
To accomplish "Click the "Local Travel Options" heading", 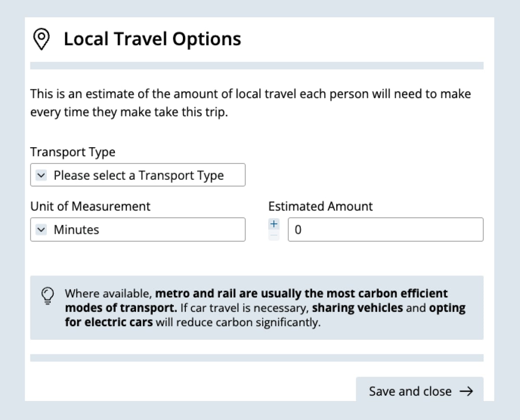I will point(152,39).
